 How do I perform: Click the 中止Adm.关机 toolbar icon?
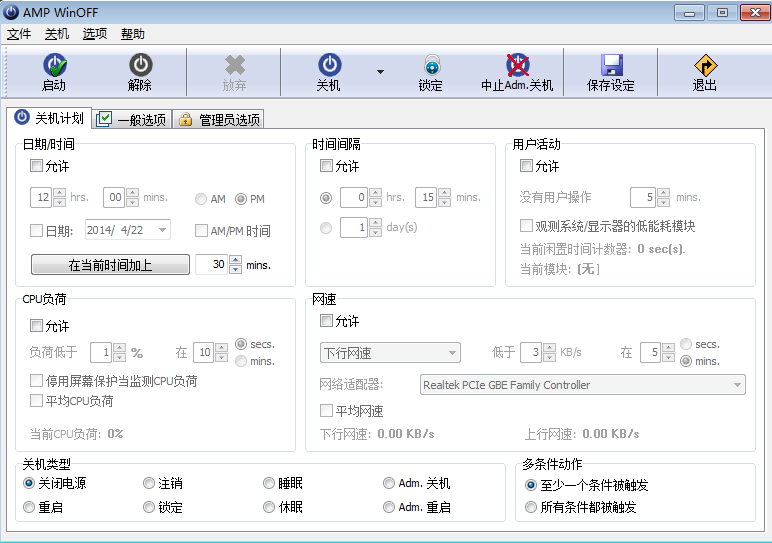[x=517, y=66]
